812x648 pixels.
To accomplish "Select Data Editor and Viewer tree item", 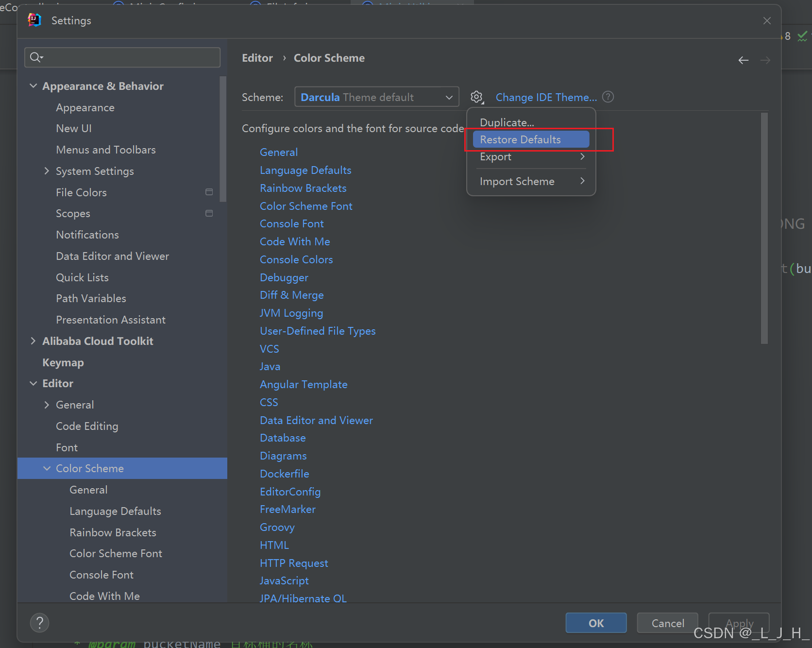I will 113,256.
